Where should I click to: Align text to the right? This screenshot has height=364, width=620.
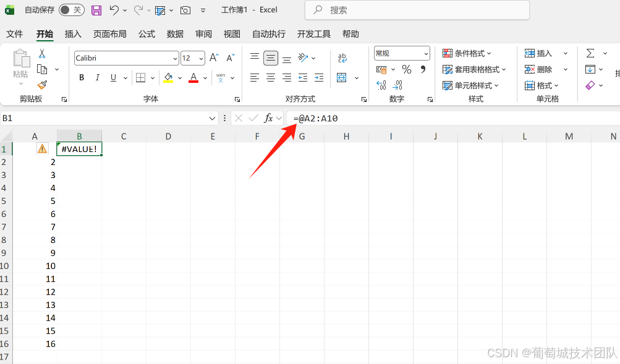click(x=287, y=77)
